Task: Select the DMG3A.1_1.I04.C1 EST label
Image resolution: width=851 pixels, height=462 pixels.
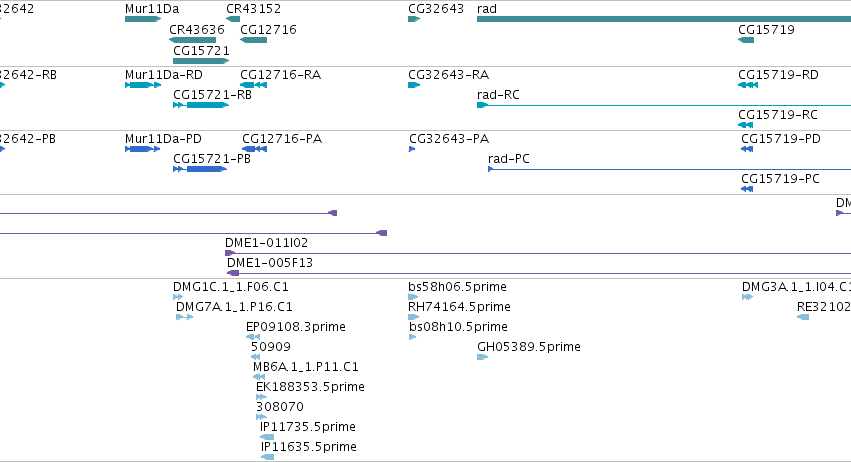Action: point(796,286)
